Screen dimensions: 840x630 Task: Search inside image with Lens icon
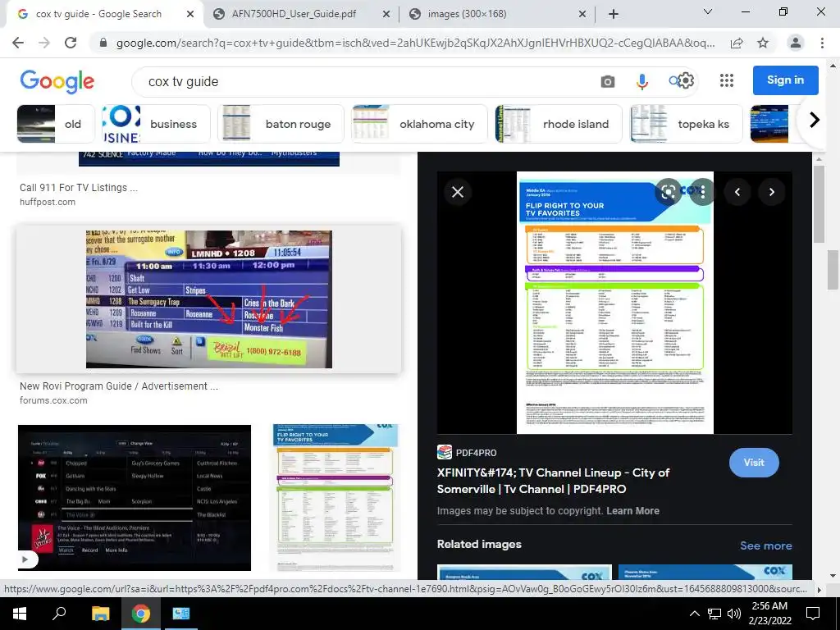point(668,192)
